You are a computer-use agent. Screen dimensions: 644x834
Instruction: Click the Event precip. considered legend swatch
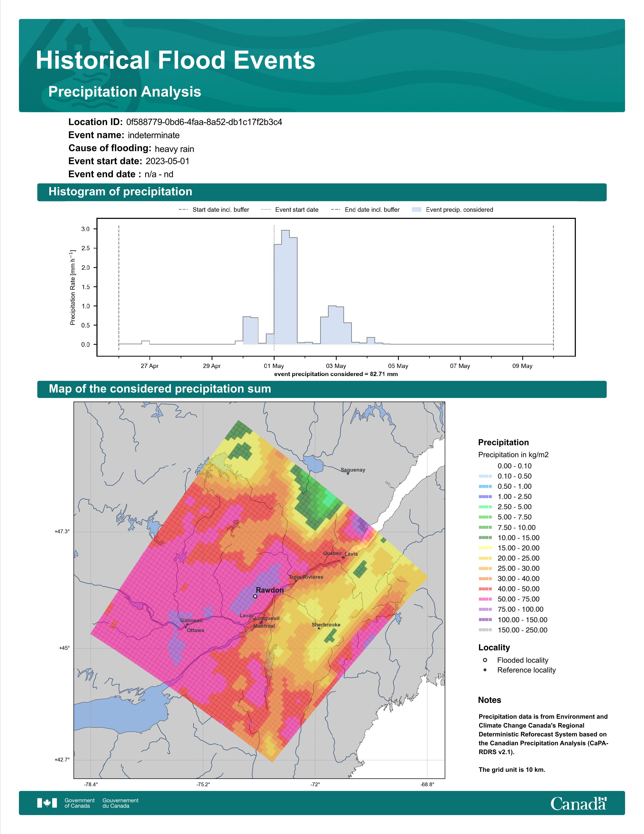click(x=417, y=210)
